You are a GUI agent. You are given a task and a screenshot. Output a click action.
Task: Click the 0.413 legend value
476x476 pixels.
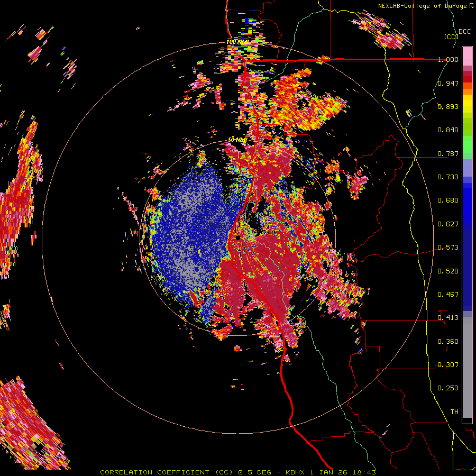448,318
